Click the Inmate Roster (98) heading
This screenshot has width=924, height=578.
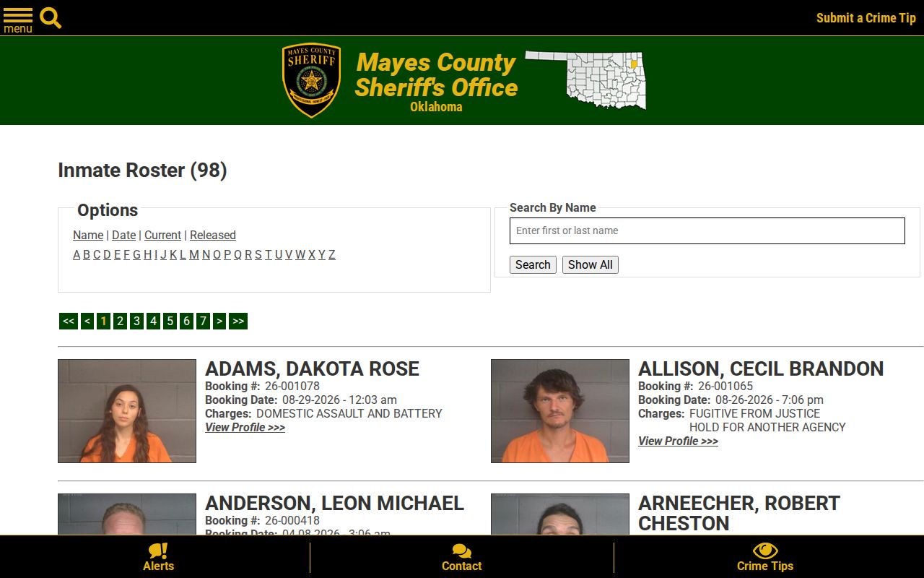[142, 171]
